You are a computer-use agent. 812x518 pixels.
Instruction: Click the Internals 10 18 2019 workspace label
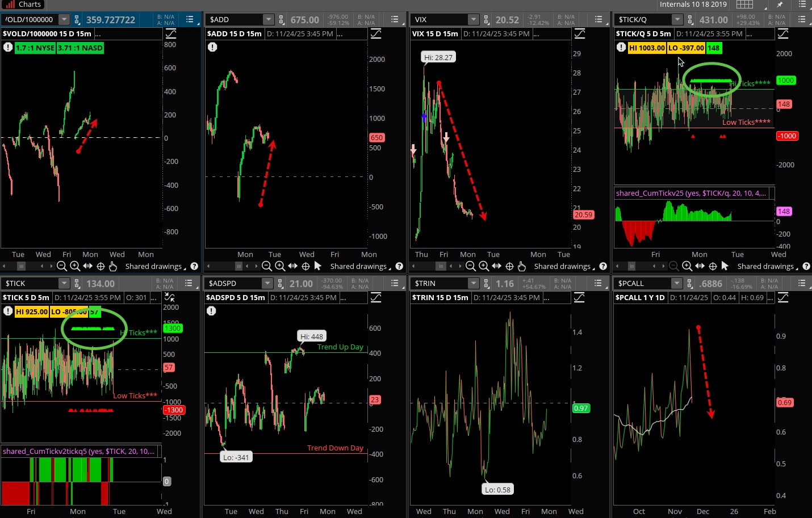coord(693,5)
